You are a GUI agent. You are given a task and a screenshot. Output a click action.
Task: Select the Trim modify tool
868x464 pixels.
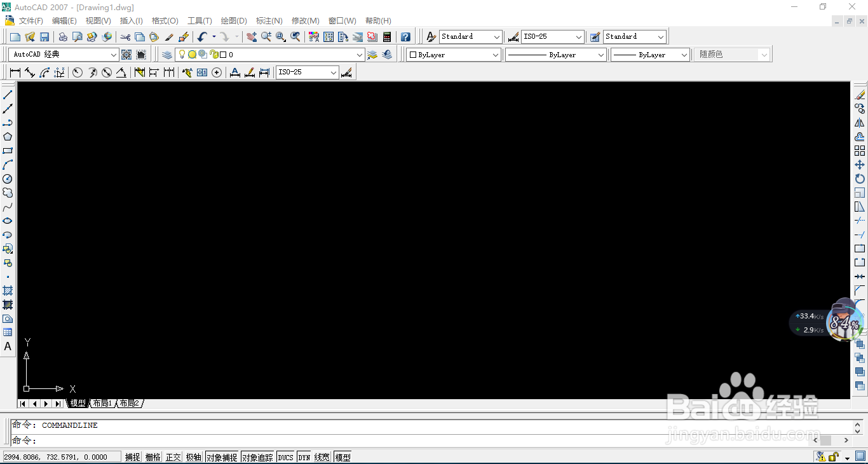pos(860,221)
